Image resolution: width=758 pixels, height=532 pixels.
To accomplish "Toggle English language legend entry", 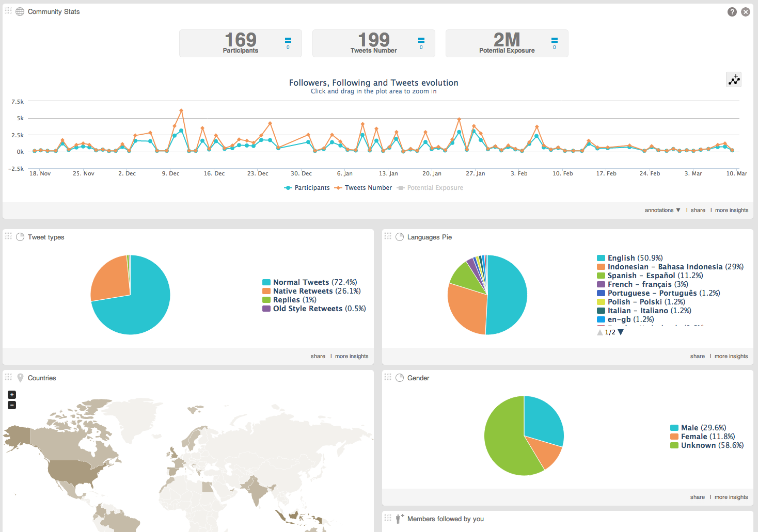I will pos(629,258).
